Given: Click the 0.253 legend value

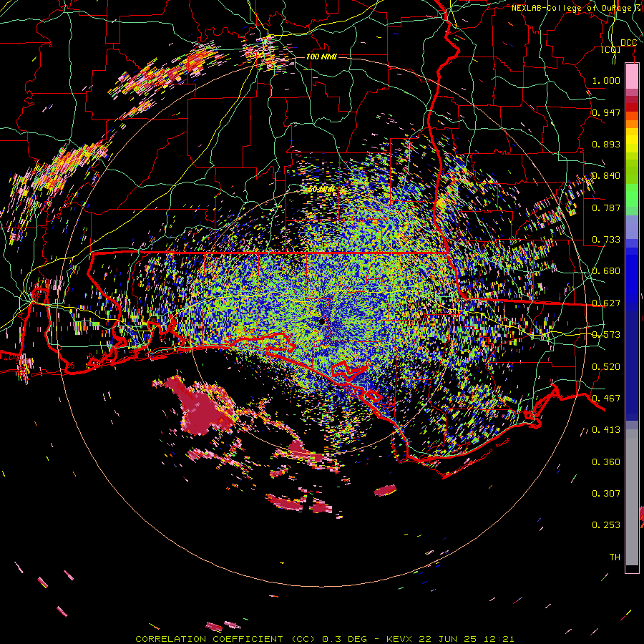Looking at the screenshot, I should point(606,525).
